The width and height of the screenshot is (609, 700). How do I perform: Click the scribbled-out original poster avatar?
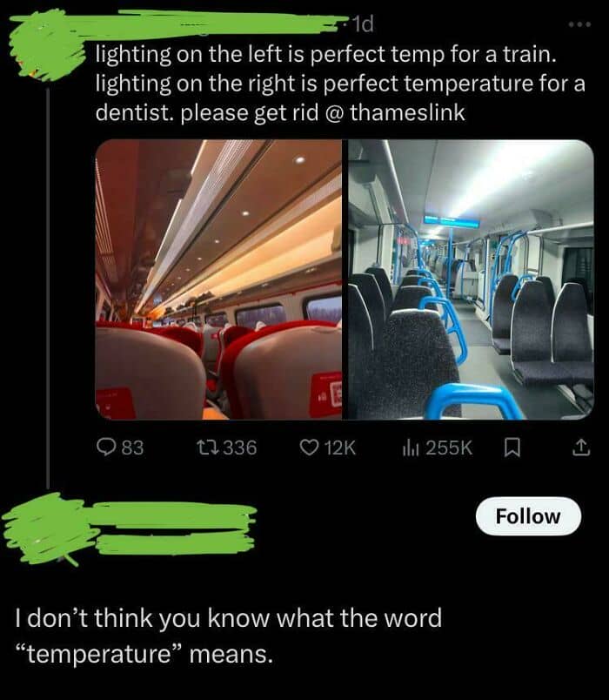(x=47, y=44)
